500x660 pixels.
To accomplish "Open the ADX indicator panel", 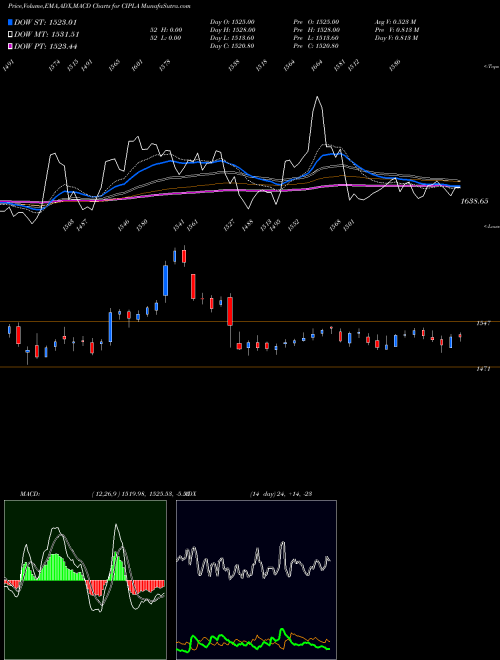I will pos(256,580).
